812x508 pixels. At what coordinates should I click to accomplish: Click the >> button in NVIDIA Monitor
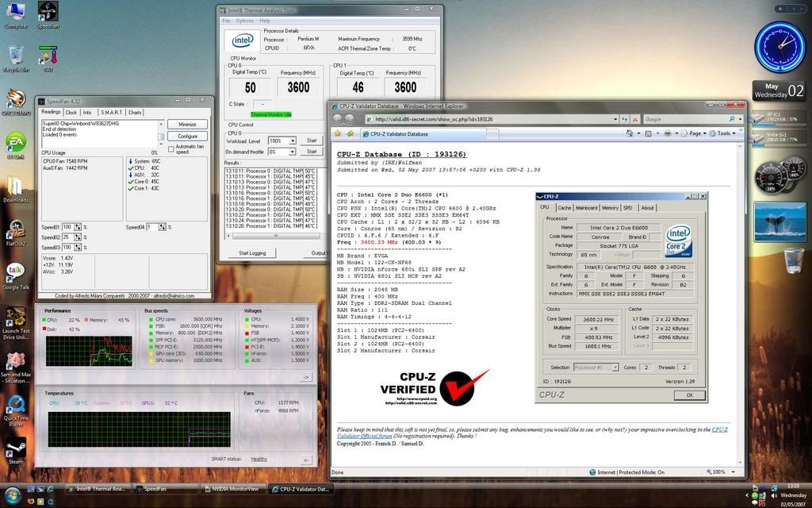tap(305, 377)
